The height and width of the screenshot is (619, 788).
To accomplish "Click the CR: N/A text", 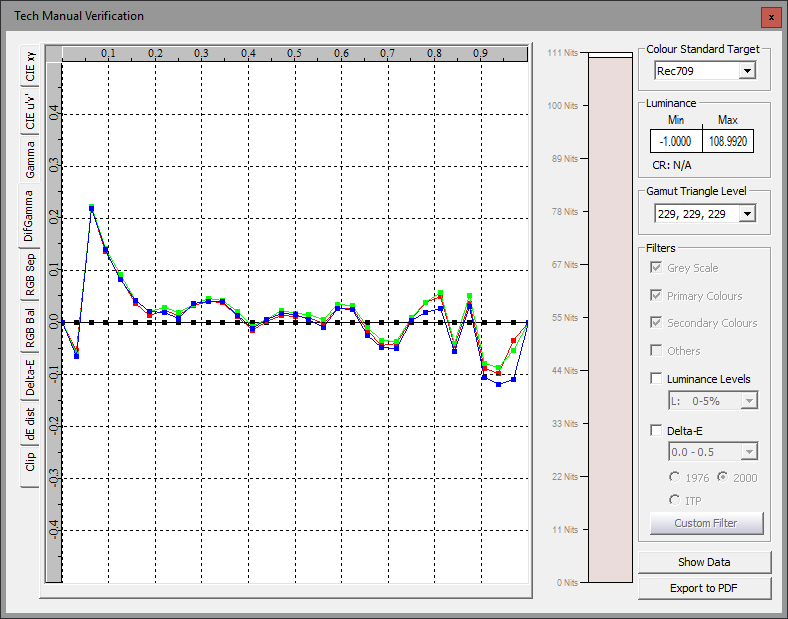I will pos(672,165).
